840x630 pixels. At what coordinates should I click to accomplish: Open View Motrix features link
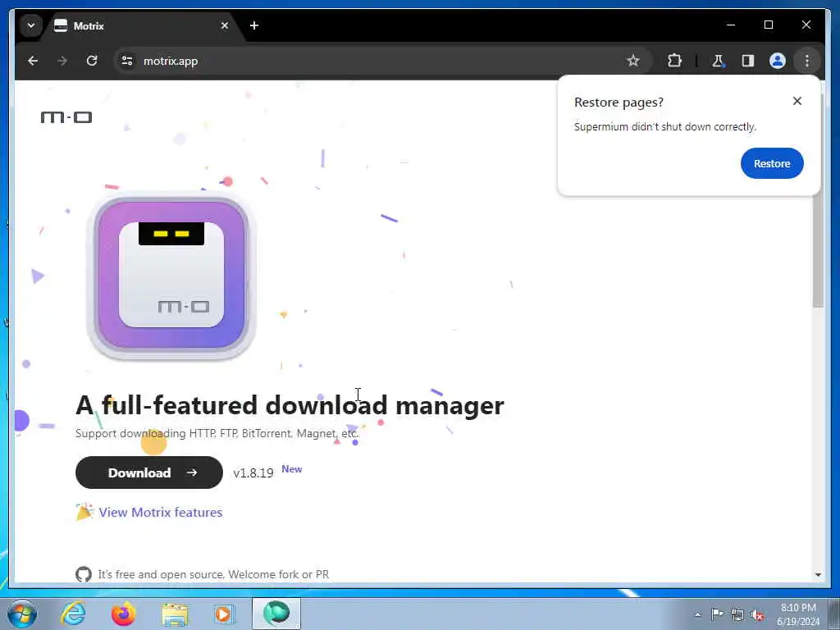click(161, 513)
